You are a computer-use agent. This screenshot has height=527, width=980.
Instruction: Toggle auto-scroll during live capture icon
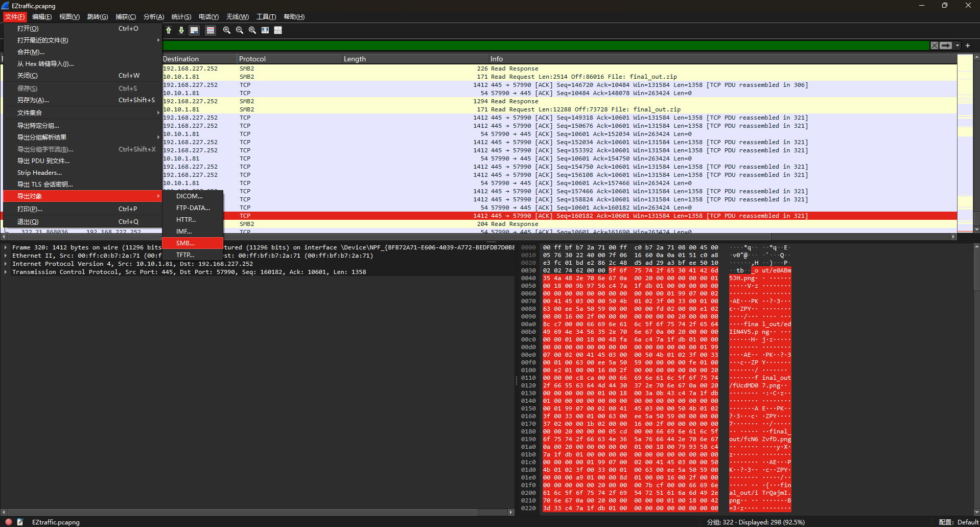(x=194, y=30)
